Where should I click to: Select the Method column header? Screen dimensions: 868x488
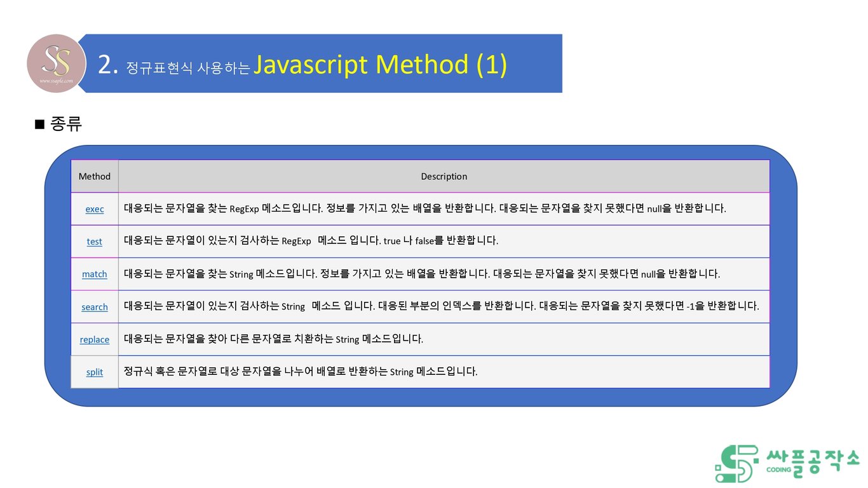(94, 176)
